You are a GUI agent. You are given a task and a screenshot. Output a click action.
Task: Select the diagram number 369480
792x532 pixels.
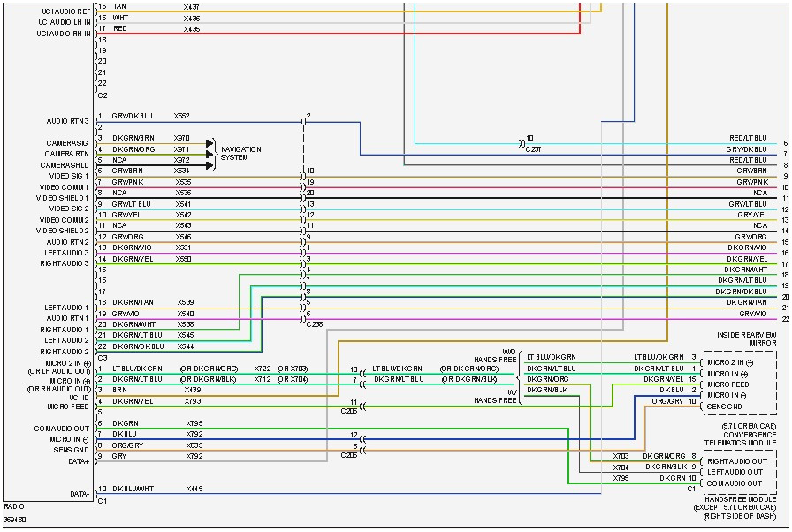click(x=15, y=519)
